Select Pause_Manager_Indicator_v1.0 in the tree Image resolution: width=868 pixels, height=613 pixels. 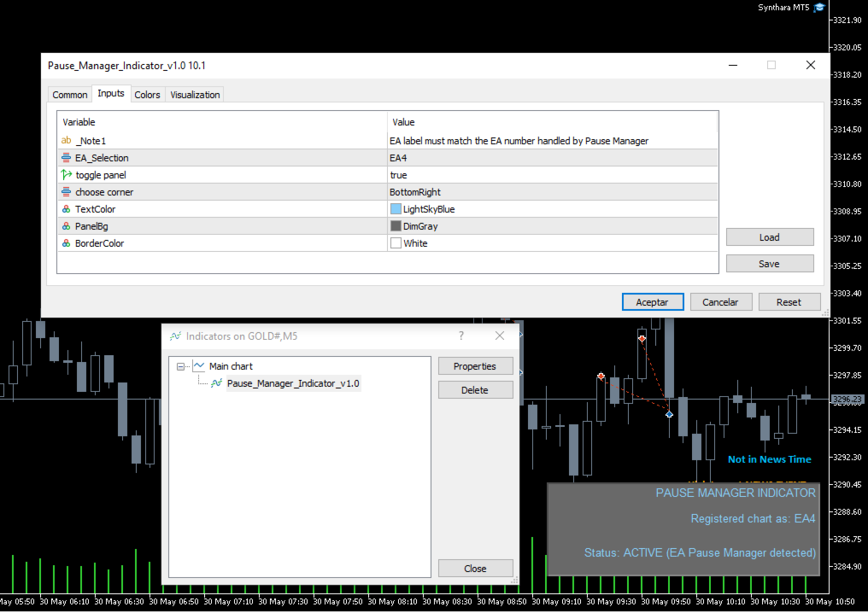[293, 383]
